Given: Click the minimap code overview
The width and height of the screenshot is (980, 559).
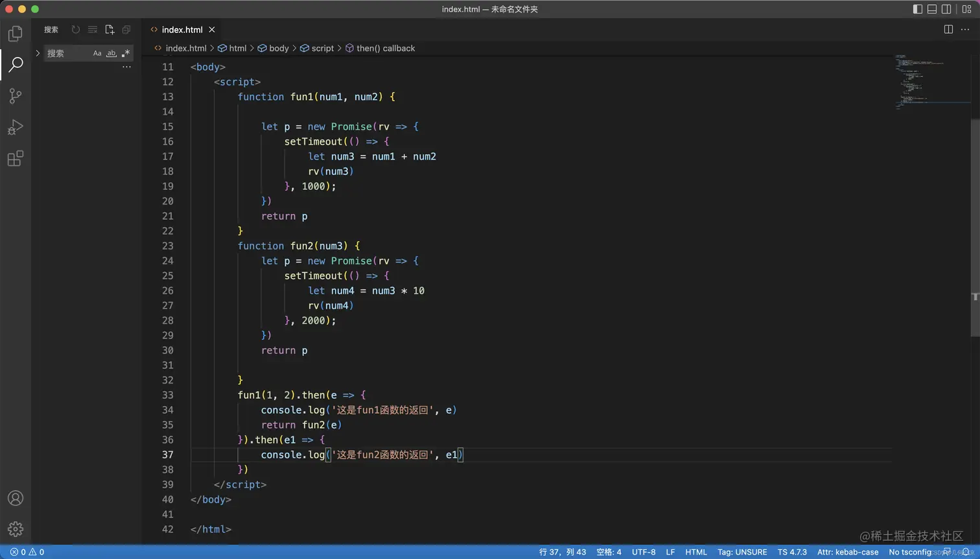Looking at the screenshot, I should pos(932,83).
